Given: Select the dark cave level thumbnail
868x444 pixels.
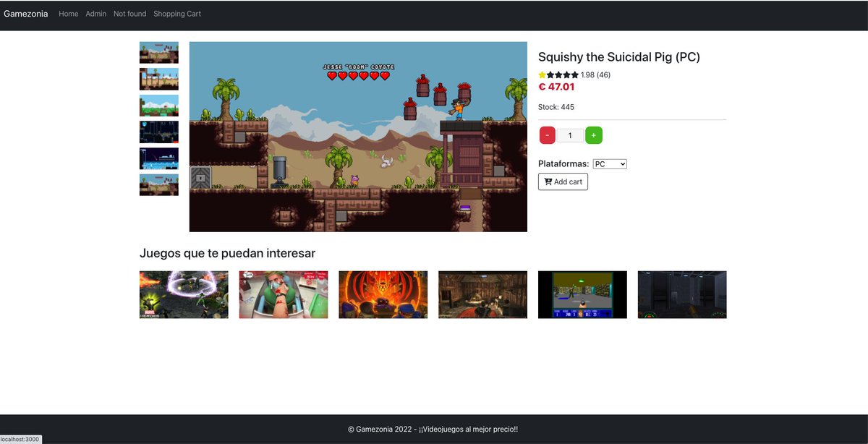Looking at the screenshot, I should [159, 132].
